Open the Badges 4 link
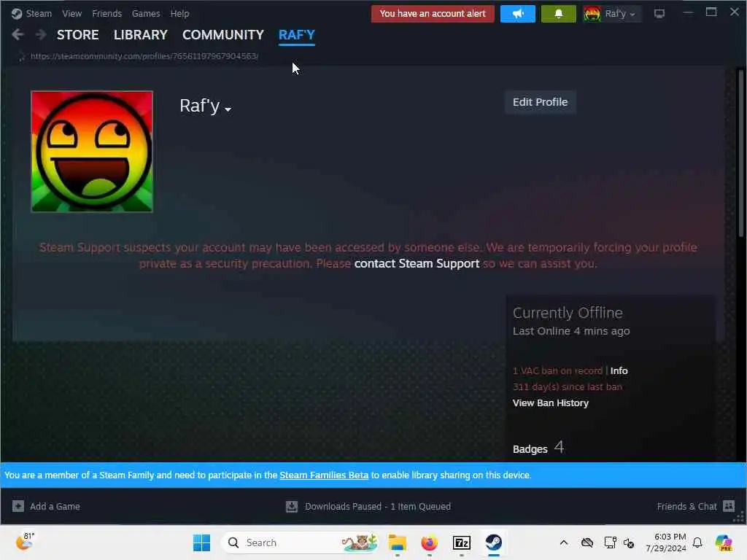Screen dimensions: 747x560 point(538,448)
